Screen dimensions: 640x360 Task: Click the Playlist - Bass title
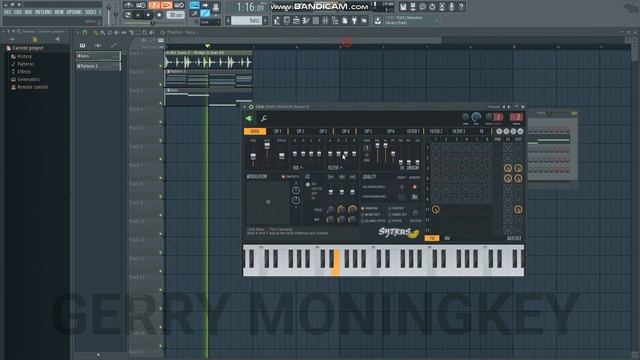tap(181, 32)
